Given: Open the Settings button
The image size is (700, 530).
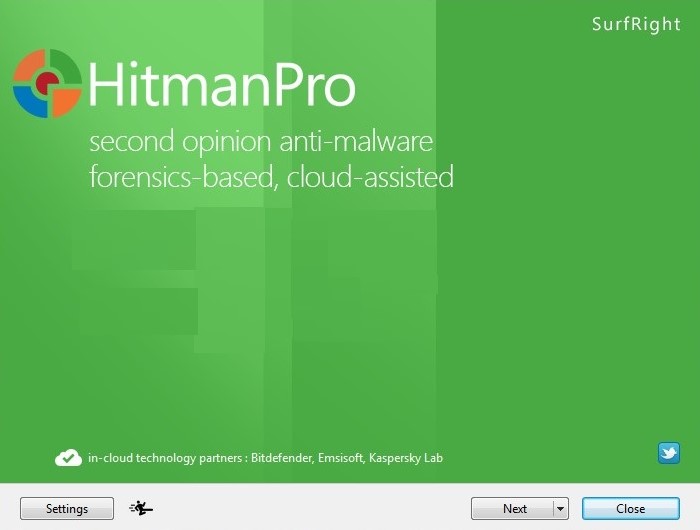Looking at the screenshot, I should coord(67,509).
